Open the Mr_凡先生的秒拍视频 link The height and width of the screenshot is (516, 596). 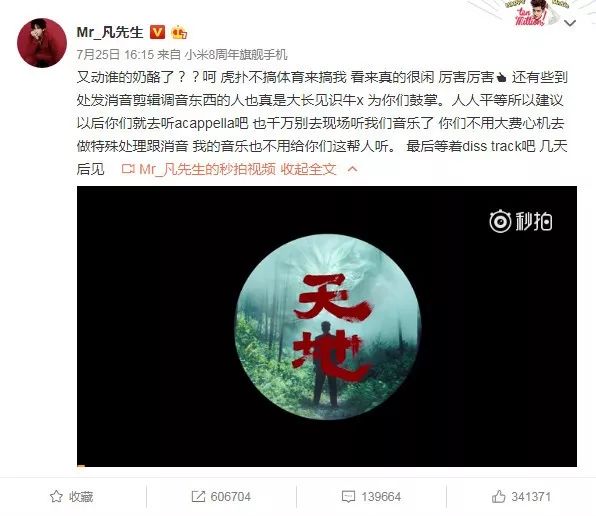coord(208,169)
